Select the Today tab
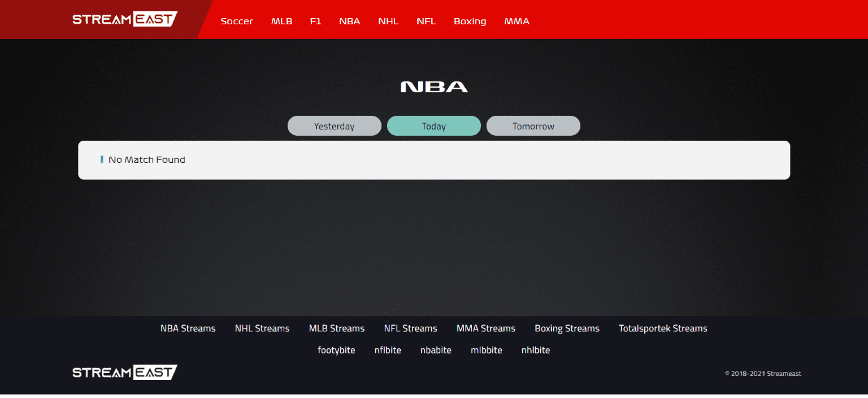 pos(433,126)
